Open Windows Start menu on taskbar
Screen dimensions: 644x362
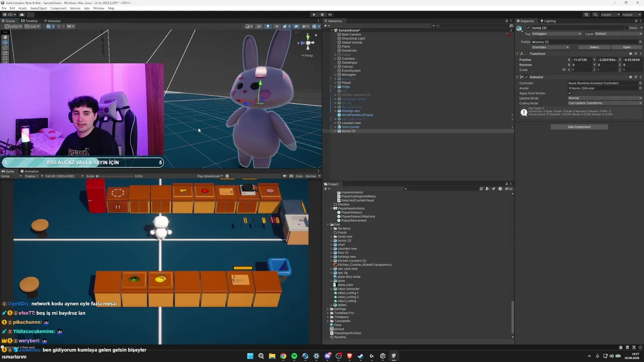click(x=250, y=356)
